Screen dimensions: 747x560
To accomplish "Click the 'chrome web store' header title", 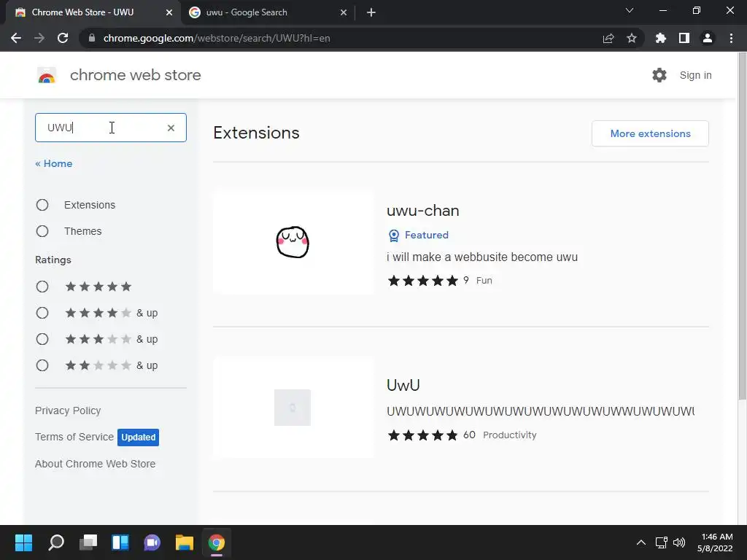I will (135, 75).
